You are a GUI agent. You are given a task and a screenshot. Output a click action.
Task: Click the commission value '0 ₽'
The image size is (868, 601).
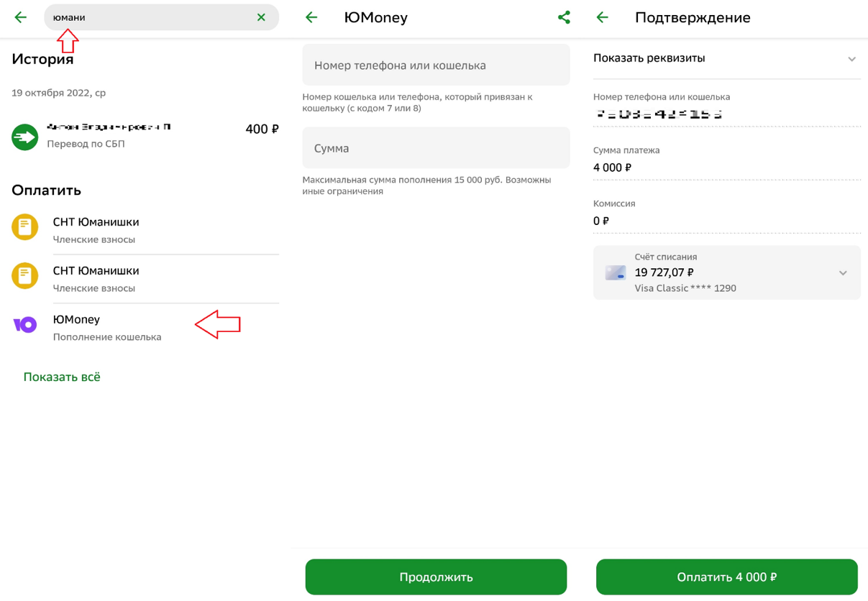click(601, 221)
